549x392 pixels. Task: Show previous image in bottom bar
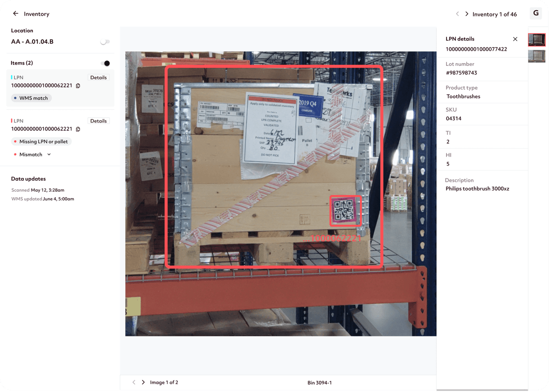[x=134, y=382]
